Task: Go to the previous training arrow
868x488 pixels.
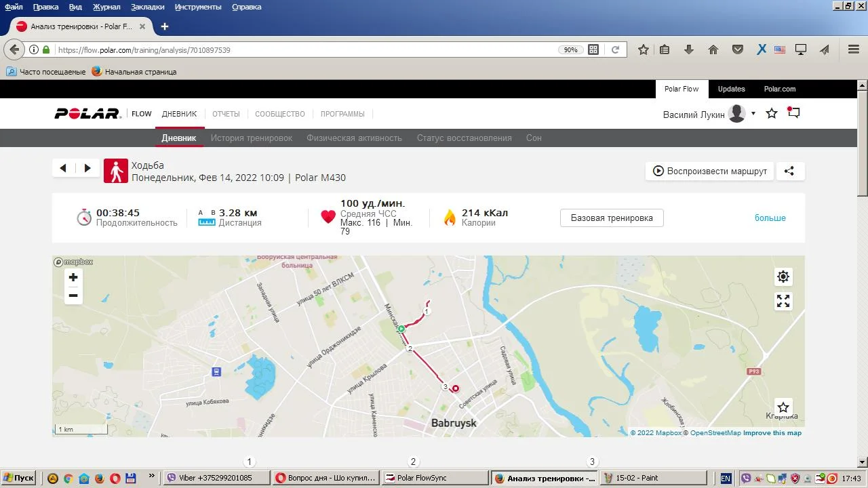Action: 63,168
